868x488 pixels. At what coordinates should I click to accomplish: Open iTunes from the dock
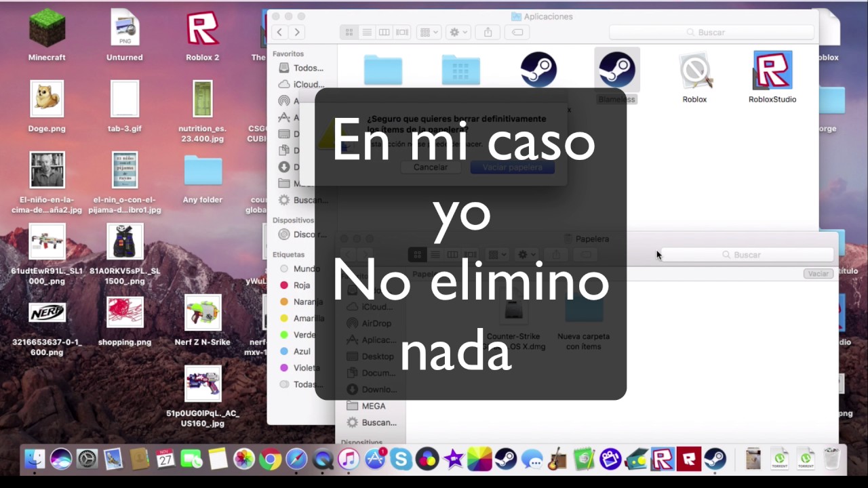pyautogui.click(x=349, y=460)
